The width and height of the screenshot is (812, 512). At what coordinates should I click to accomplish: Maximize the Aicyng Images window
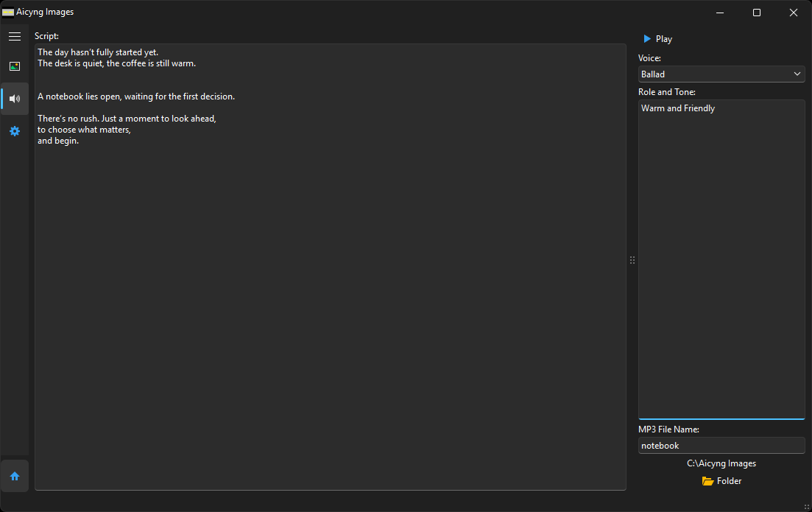click(757, 13)
